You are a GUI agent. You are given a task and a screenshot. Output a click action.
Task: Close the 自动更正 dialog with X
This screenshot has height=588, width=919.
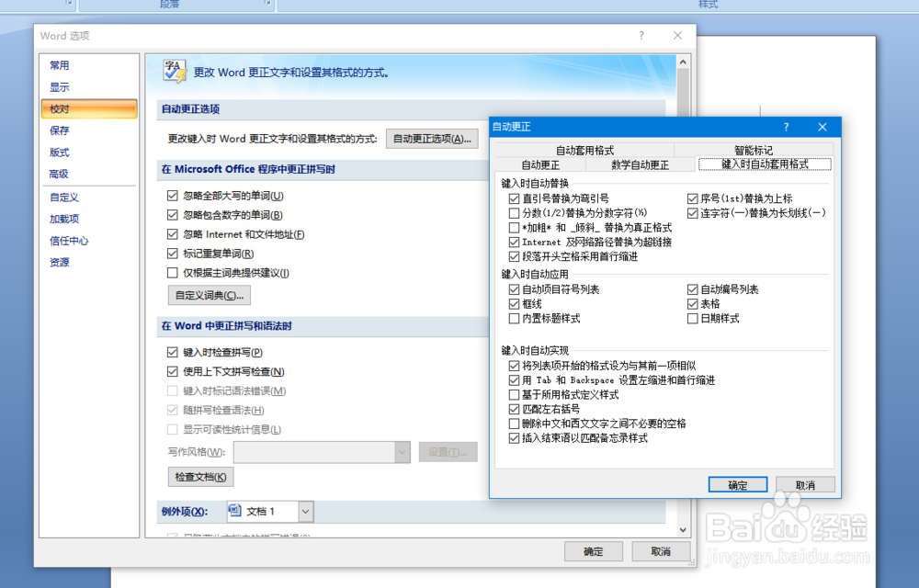pos(823,127)
